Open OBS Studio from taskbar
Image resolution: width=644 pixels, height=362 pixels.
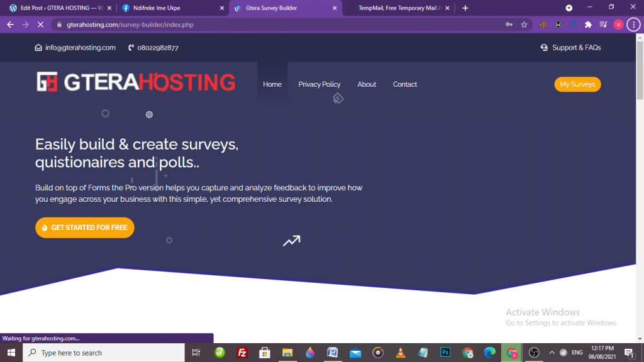(534, 353)
